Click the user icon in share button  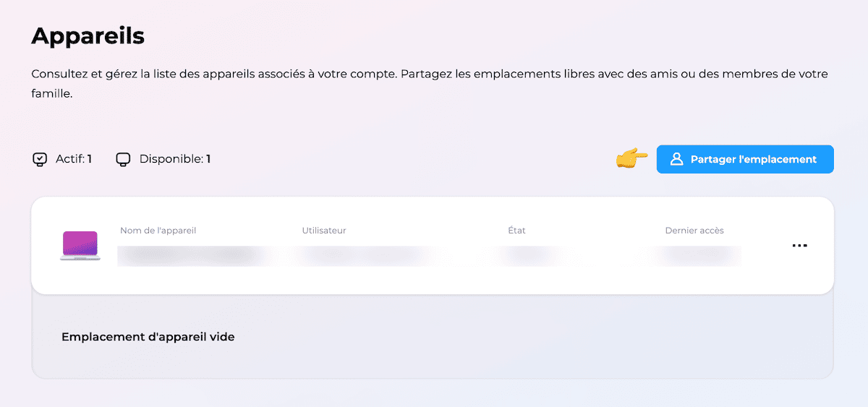tap(677, 159)
